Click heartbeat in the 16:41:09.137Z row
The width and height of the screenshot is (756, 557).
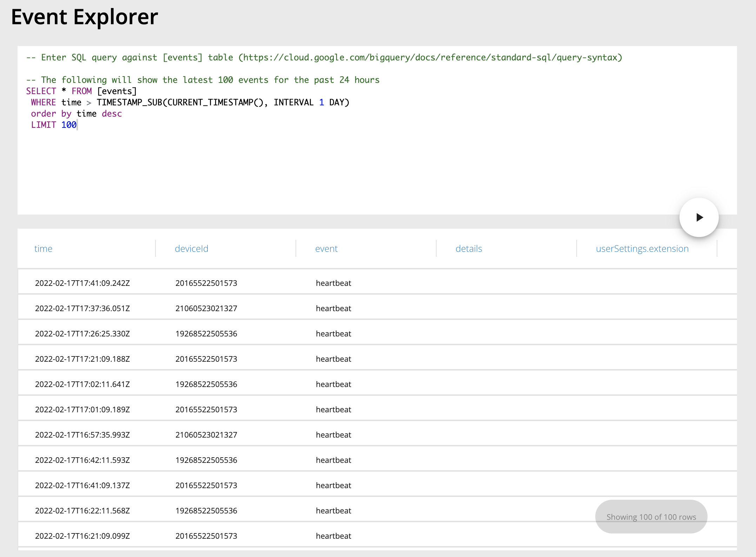pyautogui.click(x=333, y=485)
